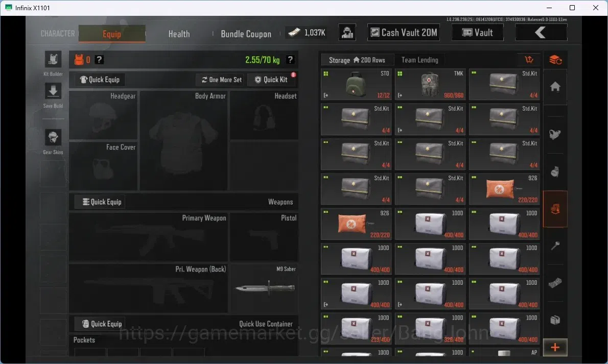The height and width of the screenshot is (364, 608).
Task: Click the 2.55/70 kg weight value
Action: tap(263, 60)
